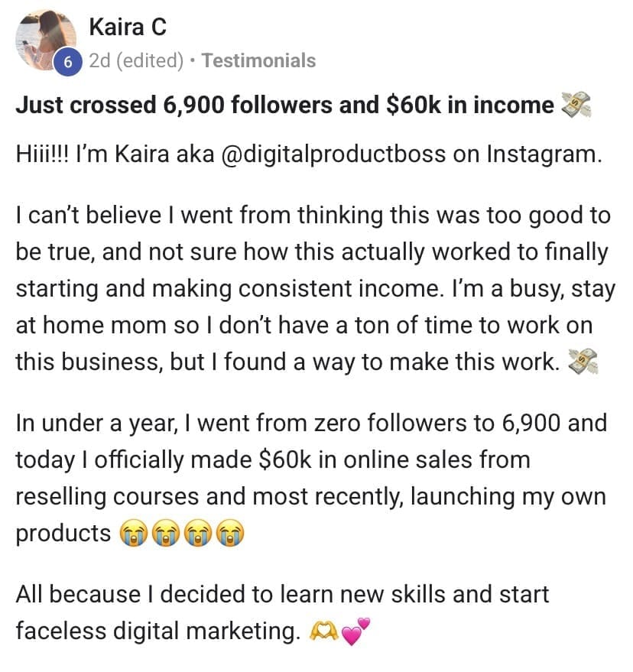Open the Testimonials category link
633x672 pixels.
point(258,60)
